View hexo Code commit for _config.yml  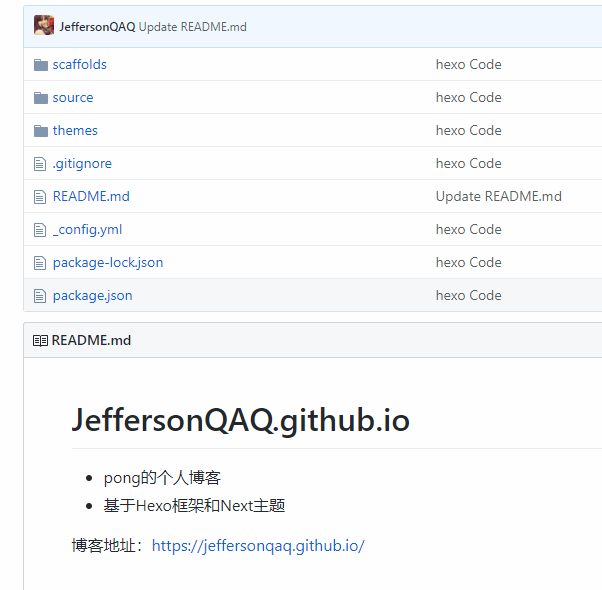pyautogui.click(x=468, y=230)
